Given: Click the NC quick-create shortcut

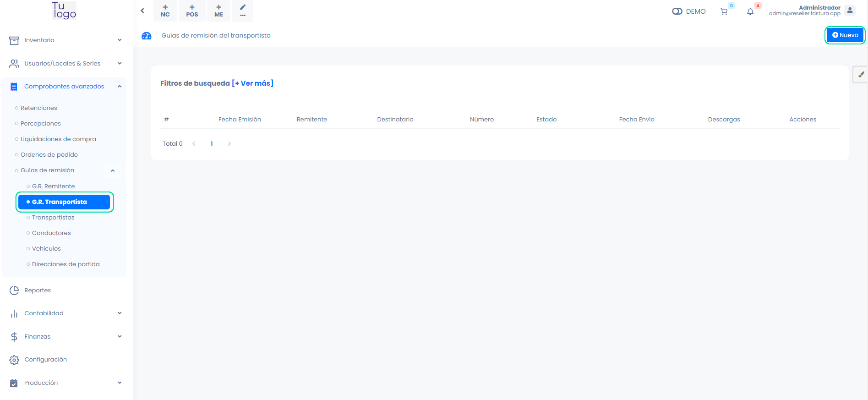Looking at the screenshot, I should pyautogui.click(x=165, y=11).
